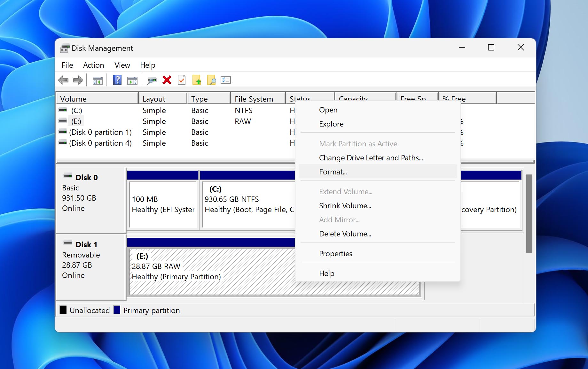Click drive icon beside (C:) volume row
Image resolution: width=588 pixels, height=369 pixels.
click(x=63, y=110)
